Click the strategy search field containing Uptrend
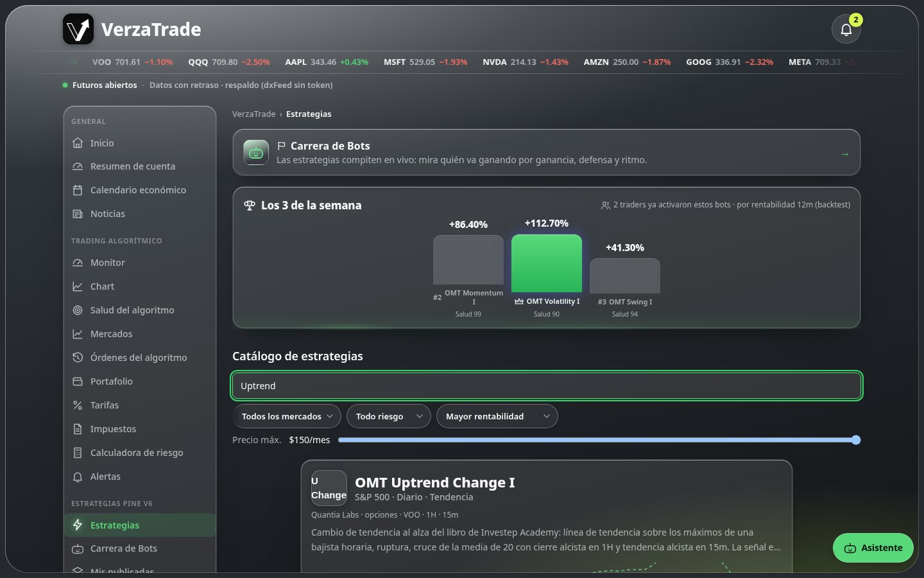924x578 pixels. coord(547,386)
